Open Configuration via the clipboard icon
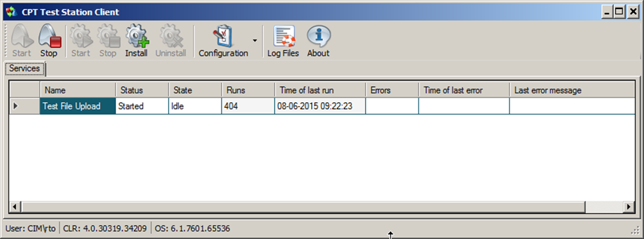Viewport: 644px width, 239px height. 223,41
